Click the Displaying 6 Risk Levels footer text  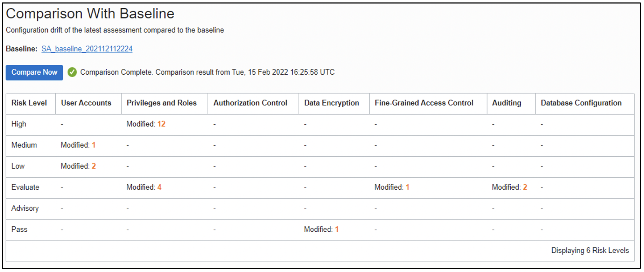[590, 251]
